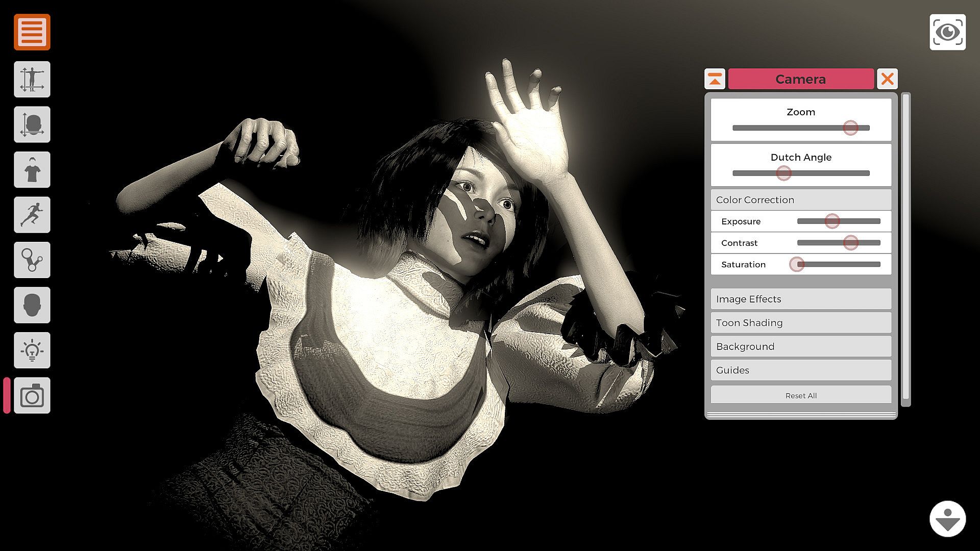Click the Saturation slider handle
The image size is (980, 551).
(x=796, y=264)
